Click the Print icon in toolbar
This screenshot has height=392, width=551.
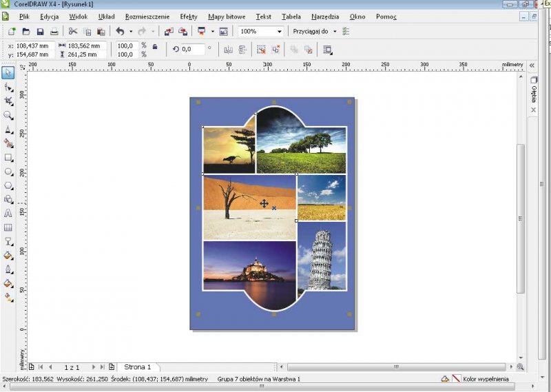[54, 32]
